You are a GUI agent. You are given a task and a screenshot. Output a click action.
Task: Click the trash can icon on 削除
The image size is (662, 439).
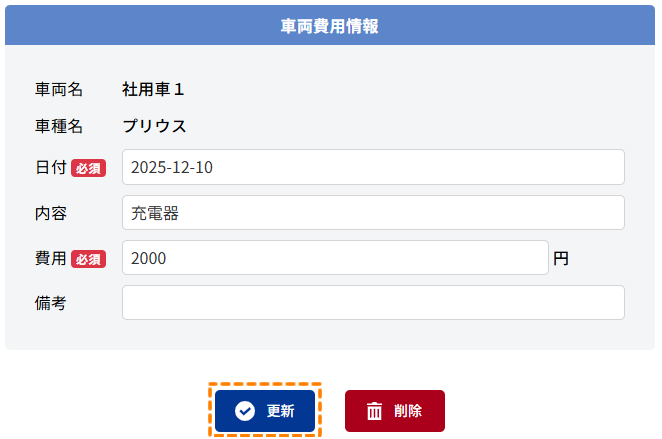coord(374,411)
